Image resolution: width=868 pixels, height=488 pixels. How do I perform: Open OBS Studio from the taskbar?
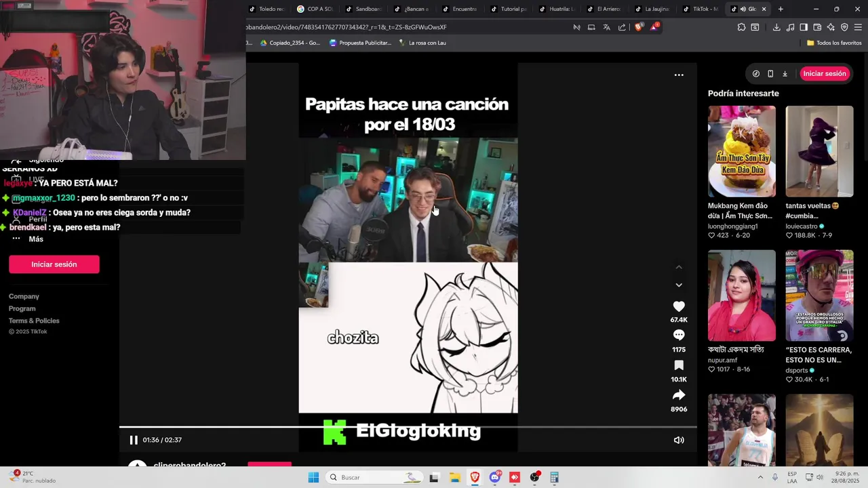coord(535,477)
